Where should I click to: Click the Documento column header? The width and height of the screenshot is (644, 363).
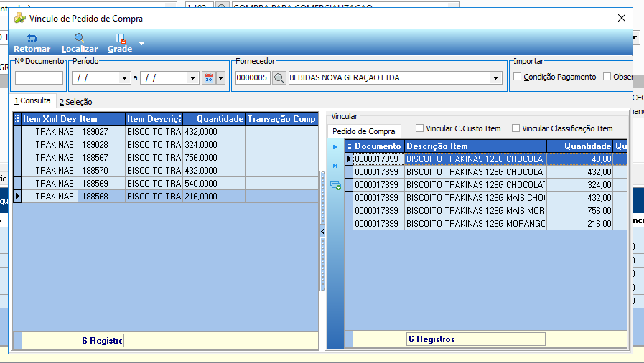click(x=378, y=146)
